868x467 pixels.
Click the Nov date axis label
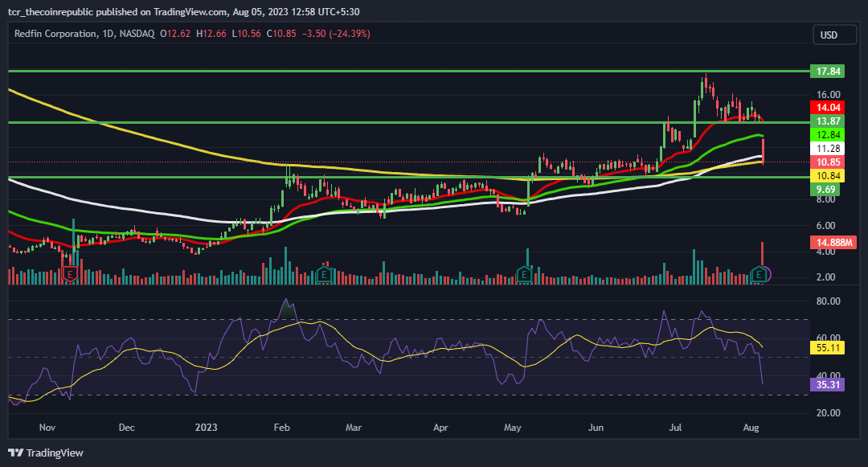point(47,428)
